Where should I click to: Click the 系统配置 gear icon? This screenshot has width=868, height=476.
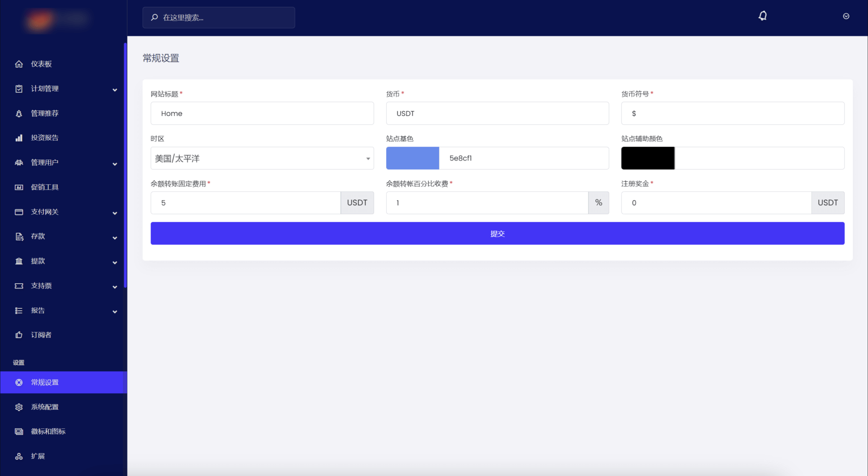19,407
